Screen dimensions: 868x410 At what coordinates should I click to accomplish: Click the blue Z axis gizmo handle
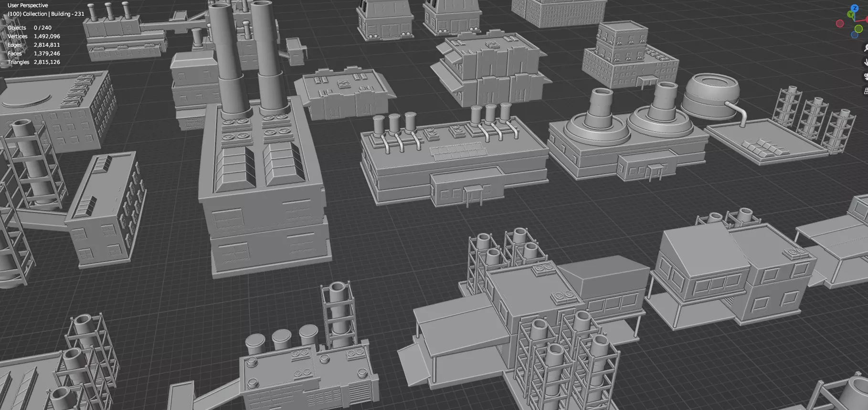pos(855,8)
